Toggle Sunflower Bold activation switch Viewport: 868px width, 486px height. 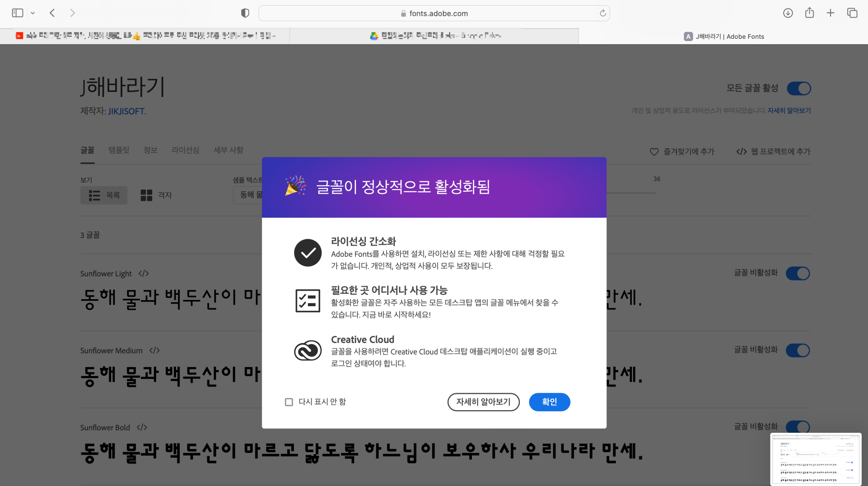coord(798,427)
